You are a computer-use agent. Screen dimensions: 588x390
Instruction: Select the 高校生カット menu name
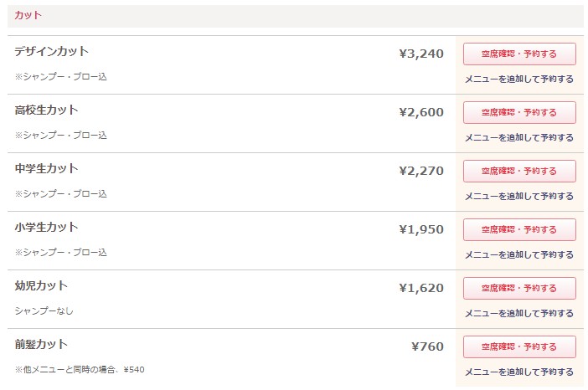(x=46, y=110)
